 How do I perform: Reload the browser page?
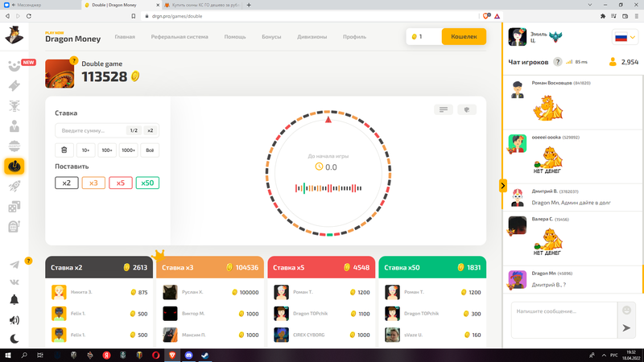tap(29, 16)
